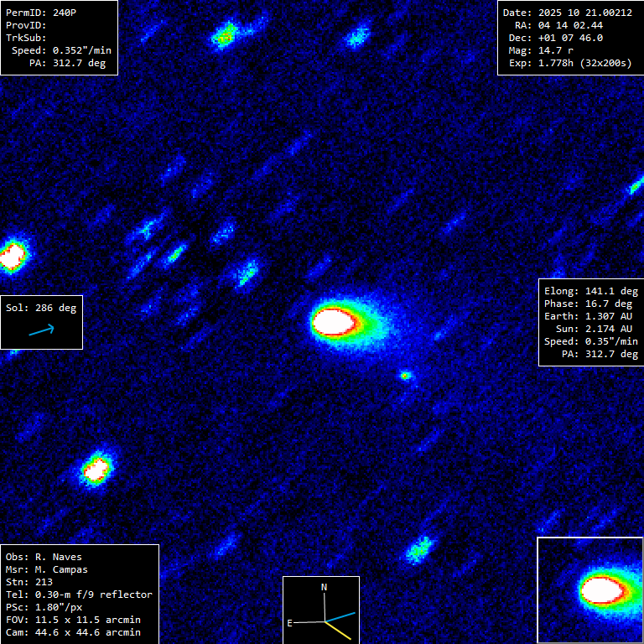Click the E label on the compass

point(290,623)
